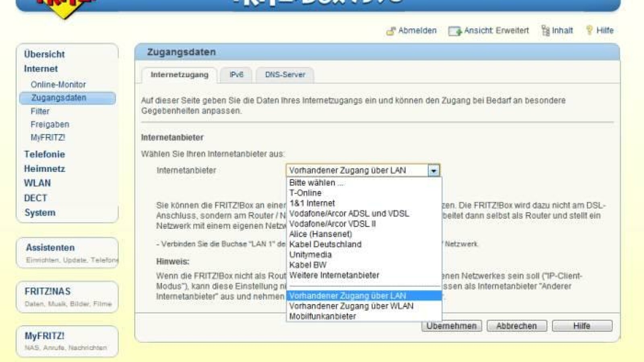Click the Ansicht: Erweitert view icon
This screenshot has width=644, height=362.
pos(455,31)
